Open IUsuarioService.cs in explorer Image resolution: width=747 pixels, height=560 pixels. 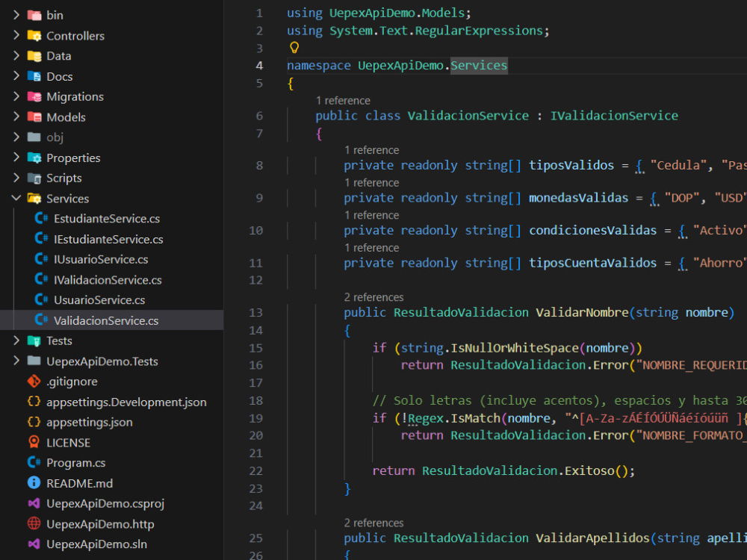point(101,260)
